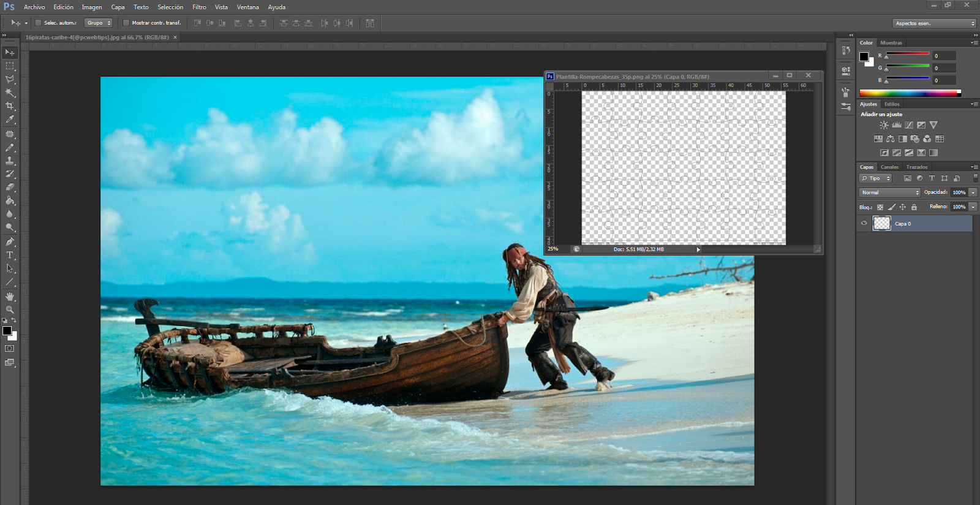
Task: Open the Opacidad dropdown arrow
Action: coord(973,192)
